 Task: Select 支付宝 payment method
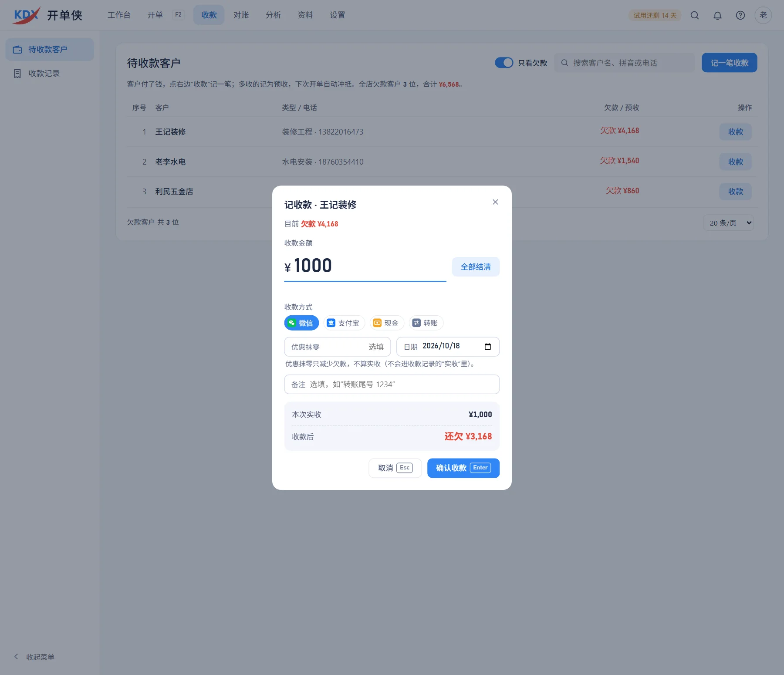344,323
